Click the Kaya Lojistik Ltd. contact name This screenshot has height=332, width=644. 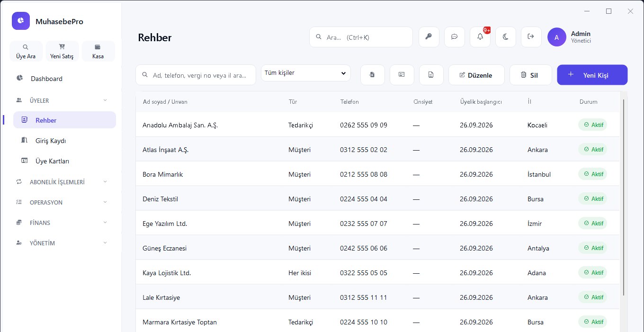coord(167,273)
